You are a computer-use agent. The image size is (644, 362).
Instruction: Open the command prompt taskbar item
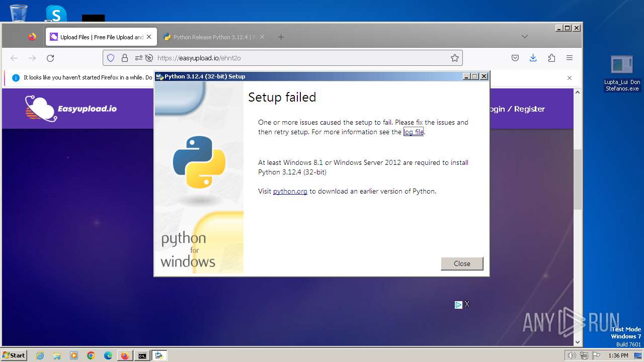click(142, 355)
